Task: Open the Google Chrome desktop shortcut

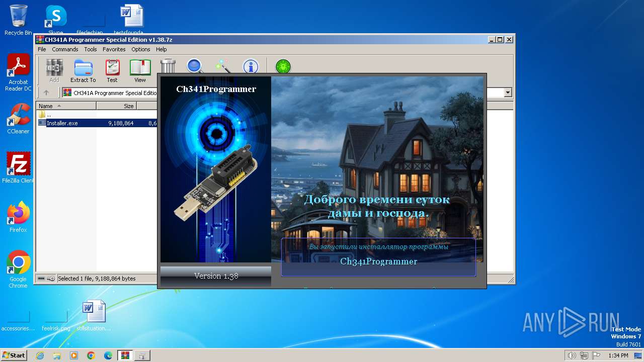Action: coord(18,269)
